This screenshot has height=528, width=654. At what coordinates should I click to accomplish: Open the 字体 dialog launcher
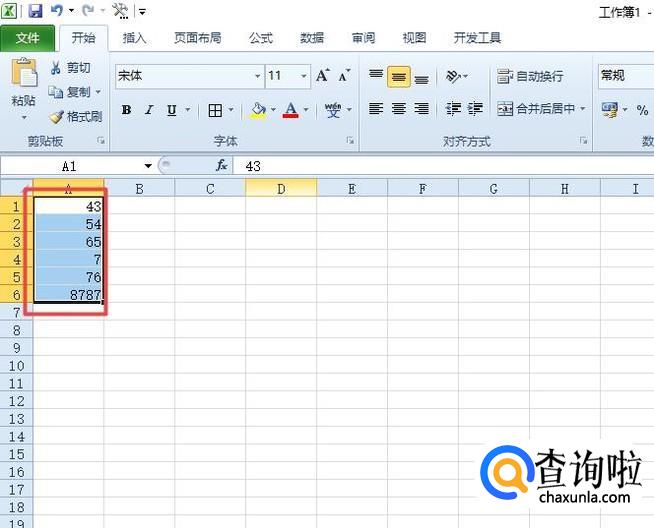350,141
